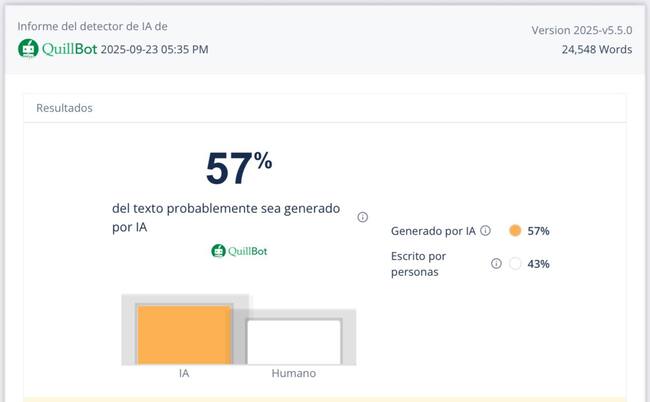Viewport: 650px width, 402px height.
Task: Click the Resultados section header
Action: click(x=64, y=108)
